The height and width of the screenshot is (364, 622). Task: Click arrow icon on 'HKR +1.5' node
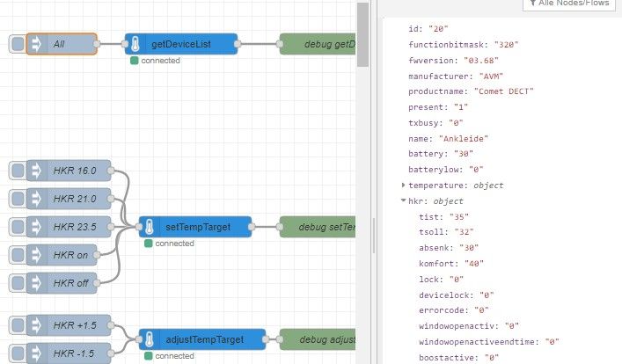pos(36,325)
